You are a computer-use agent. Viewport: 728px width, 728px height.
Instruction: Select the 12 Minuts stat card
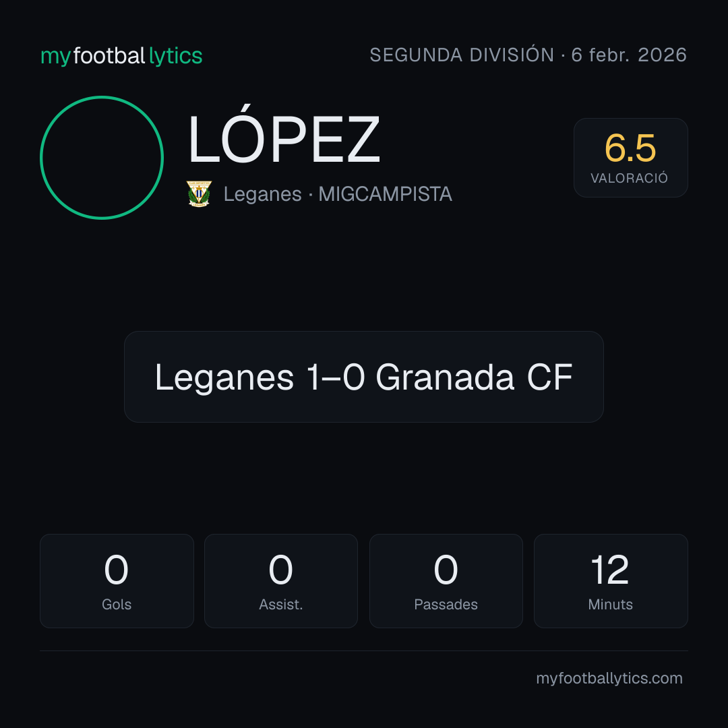coord(611,581)
